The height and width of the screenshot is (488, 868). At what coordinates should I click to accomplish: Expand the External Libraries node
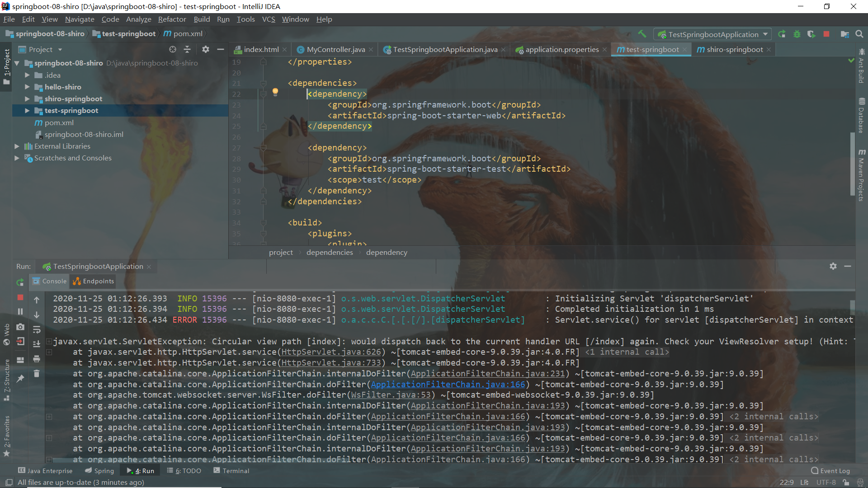click(17, 146)
